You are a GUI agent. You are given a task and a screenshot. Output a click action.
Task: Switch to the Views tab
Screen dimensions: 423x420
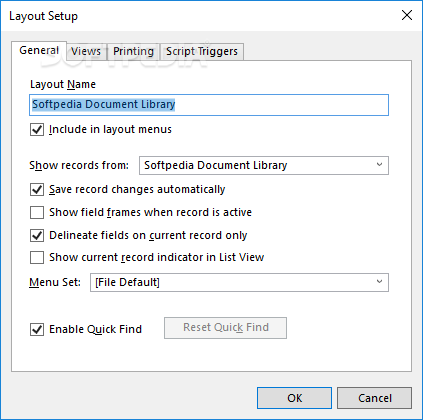(x=86, y=51)
